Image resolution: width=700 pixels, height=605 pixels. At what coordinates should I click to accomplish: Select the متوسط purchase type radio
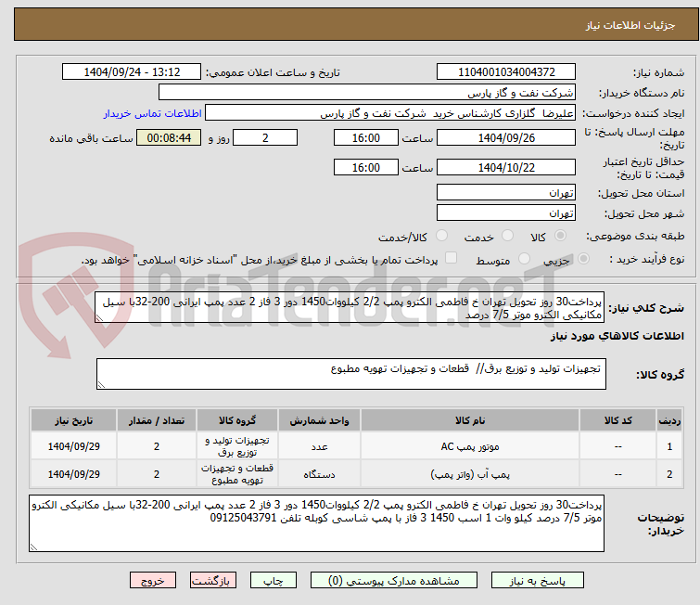pos(524,259)
